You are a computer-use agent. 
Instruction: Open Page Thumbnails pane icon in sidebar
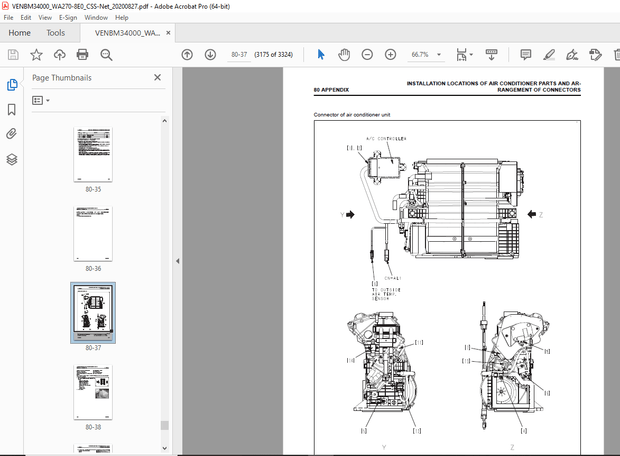[12, 85]
